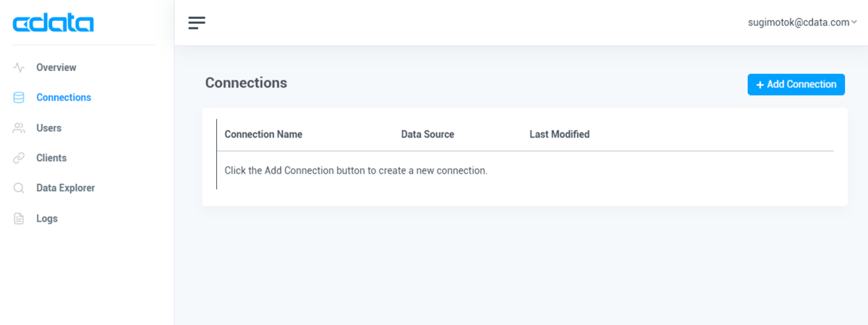Click the Users people icon
This screenshot has width=868, height=325.
pos(19,128)
